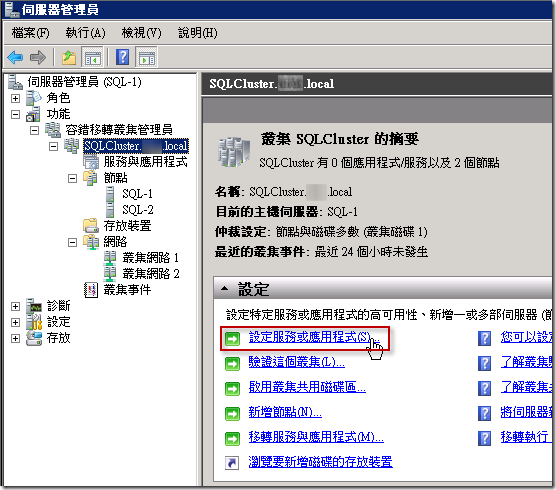Click the 服務與應用程式 tree icon
Image resolution: width=556 pixels, height=490 pixels.
(x=91, y=162)
